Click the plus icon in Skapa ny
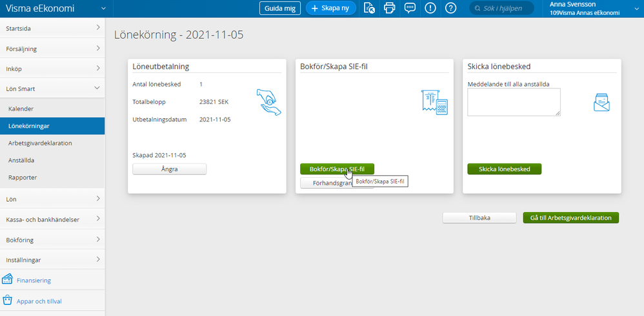This screenshot has height=316, width=644. [x=315, y=8]
